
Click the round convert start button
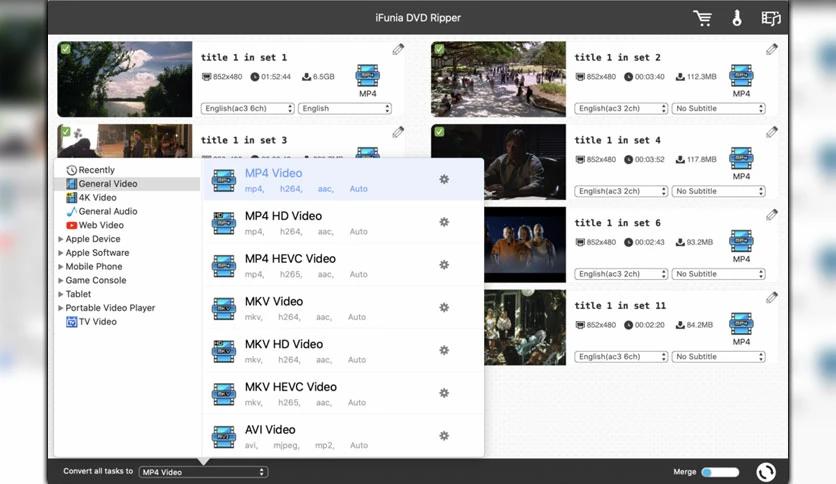coord(767,472)
